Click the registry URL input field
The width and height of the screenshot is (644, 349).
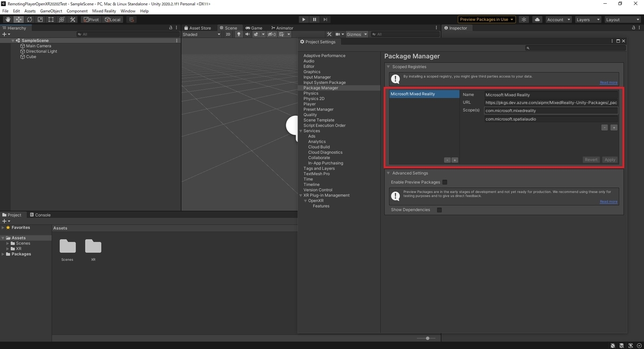(551, 103)
